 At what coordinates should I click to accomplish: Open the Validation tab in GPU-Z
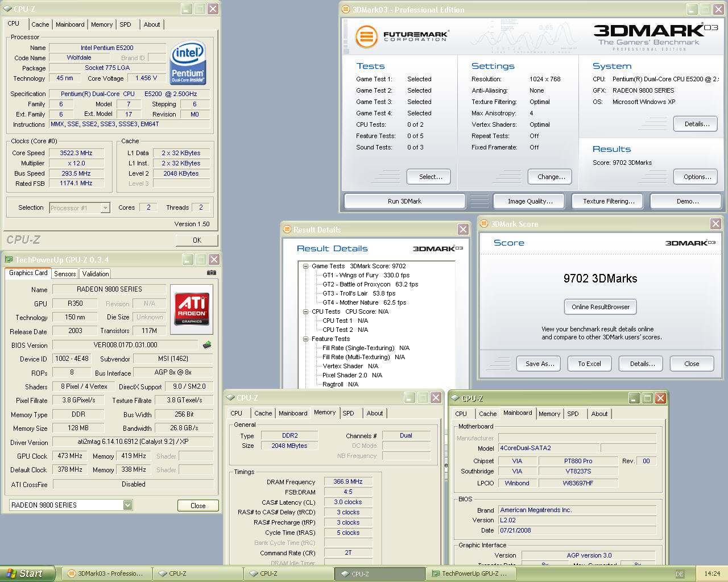96,274
